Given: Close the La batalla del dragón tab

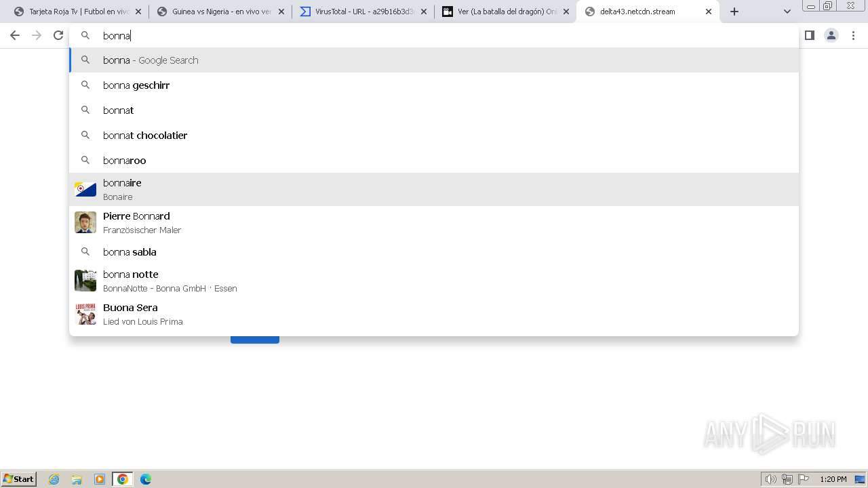Looking at the screenshot, I should [566, 12].
